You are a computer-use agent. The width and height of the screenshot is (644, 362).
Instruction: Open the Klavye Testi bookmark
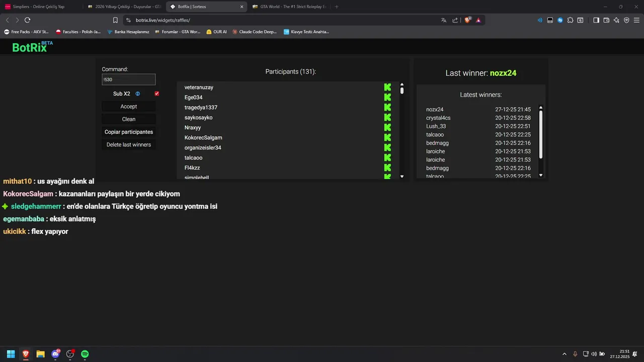click(306, 32)
